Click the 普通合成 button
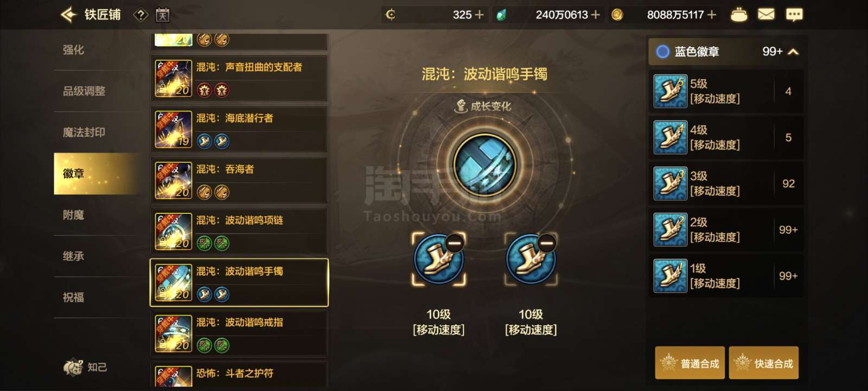The width and height of the screenshot is (868, 391). tap(690, 363)
